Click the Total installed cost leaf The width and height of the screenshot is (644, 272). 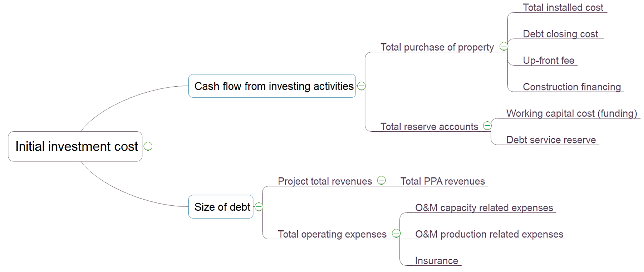[563, 7]
